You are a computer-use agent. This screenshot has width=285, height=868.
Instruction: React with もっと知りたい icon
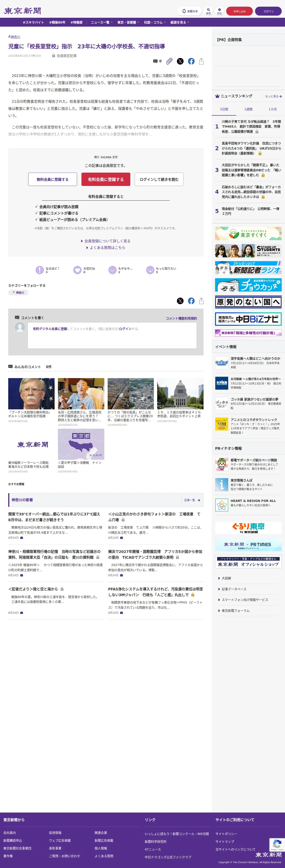point(150,270)
